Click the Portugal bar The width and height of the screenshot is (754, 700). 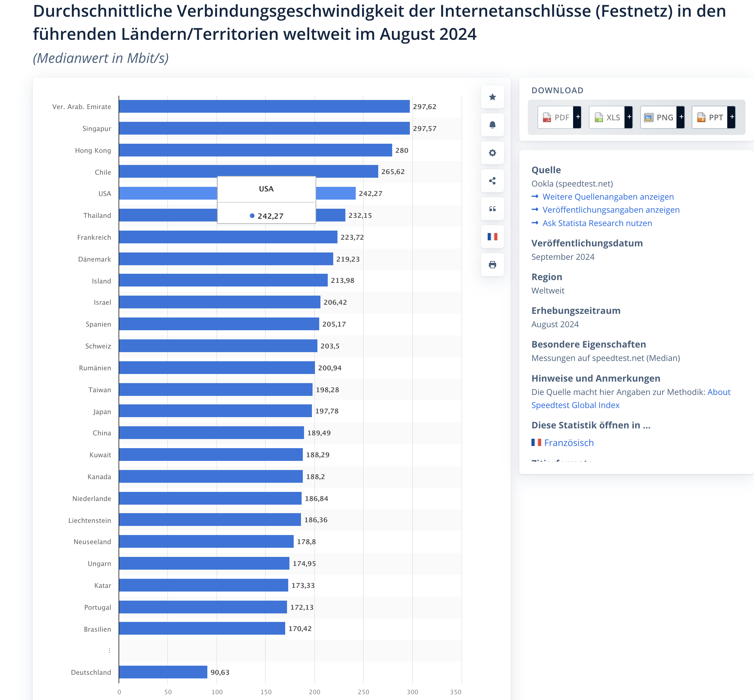(x=203, y=607)
